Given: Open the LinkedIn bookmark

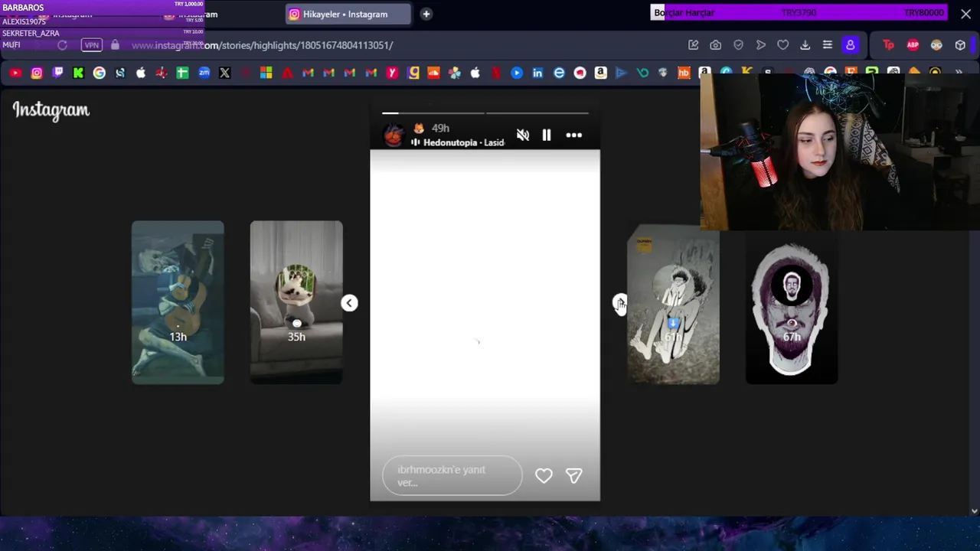Looking at the screenshot, I should pos(537,73).
